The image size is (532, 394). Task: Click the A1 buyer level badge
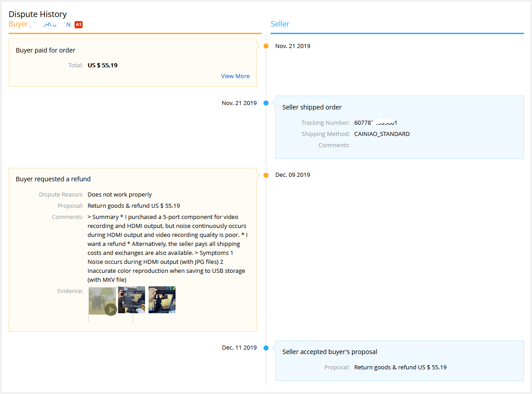[x=79, y=24]
